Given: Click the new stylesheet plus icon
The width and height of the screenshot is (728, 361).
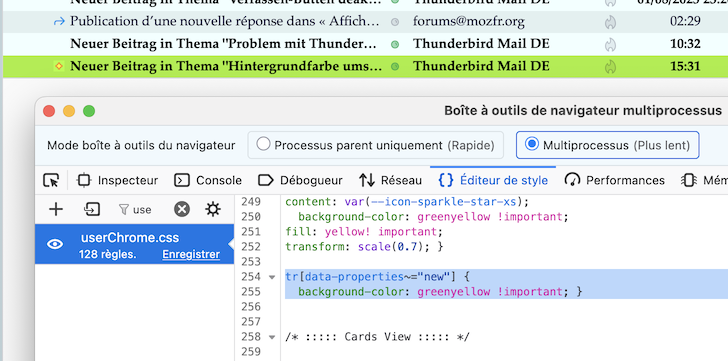Looking at the screenshot, I should (56, 209).
